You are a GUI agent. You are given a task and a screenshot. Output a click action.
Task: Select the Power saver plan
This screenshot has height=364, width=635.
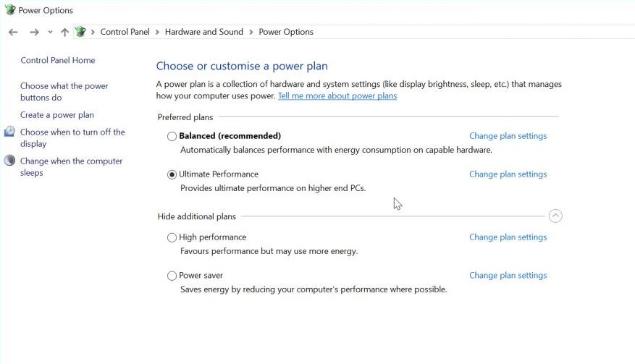(x=172, y=276)
